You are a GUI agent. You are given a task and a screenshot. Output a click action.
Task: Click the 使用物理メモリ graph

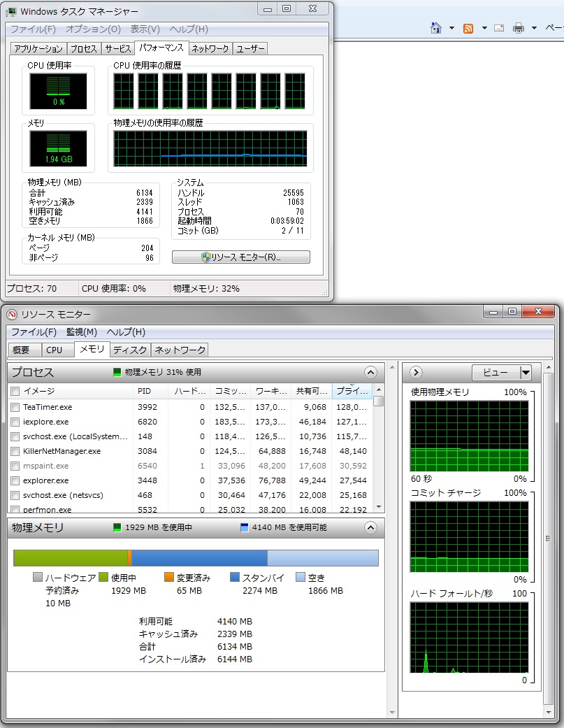[x=469, y=436]
